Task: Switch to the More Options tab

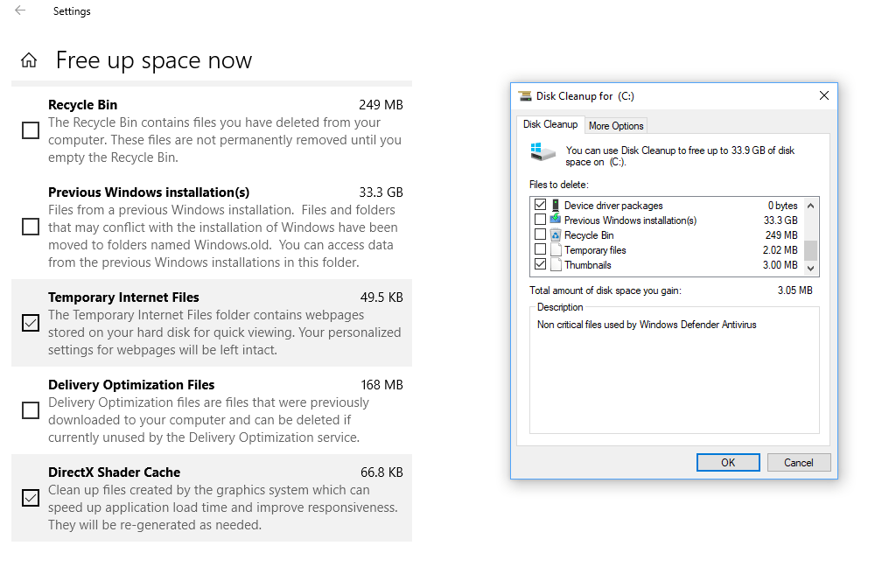Action: pyautogui.click(x=616, y=126)
